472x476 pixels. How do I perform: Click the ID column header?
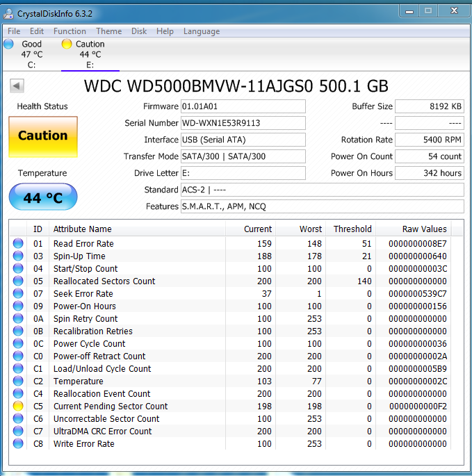(38, 229)
